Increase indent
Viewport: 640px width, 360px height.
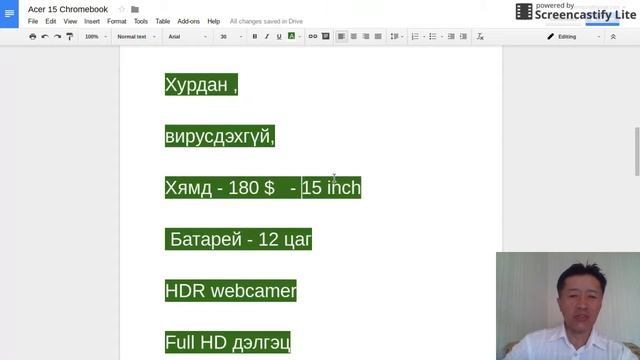[463, 37]
